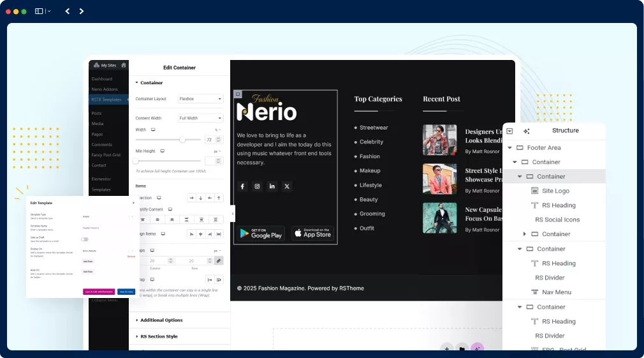This screenshot has width=644, height=358.
Task: Click the Save & Close button
Action: tap(126, 292)
